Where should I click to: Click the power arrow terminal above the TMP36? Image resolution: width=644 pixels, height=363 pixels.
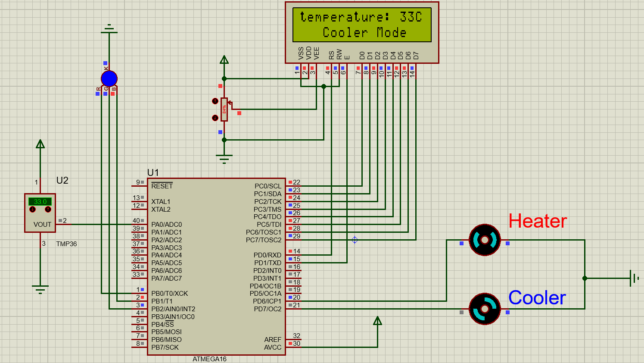pos(40,144)
